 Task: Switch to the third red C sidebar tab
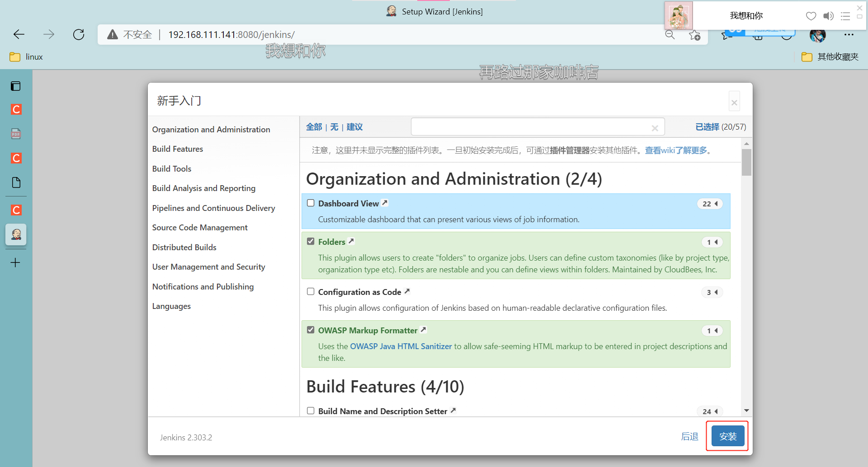(16, 210)
